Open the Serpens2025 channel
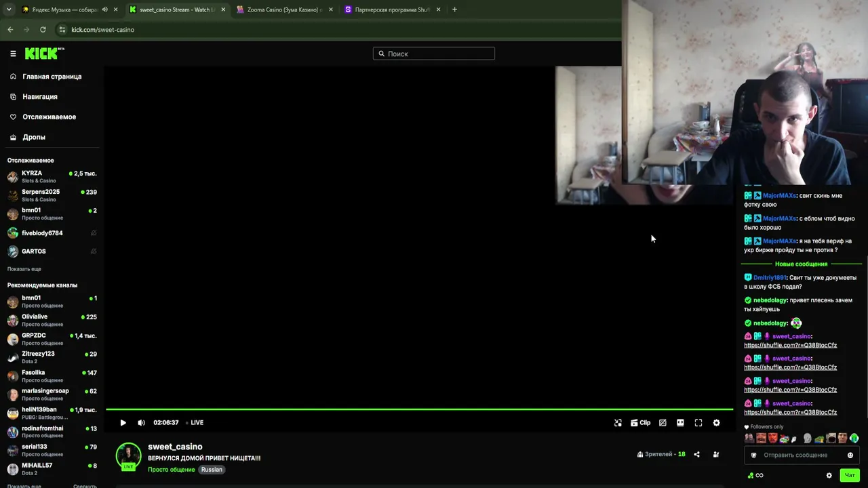This screenshot has height=488, width=868. pyautogui.click(x=52, y=196)
